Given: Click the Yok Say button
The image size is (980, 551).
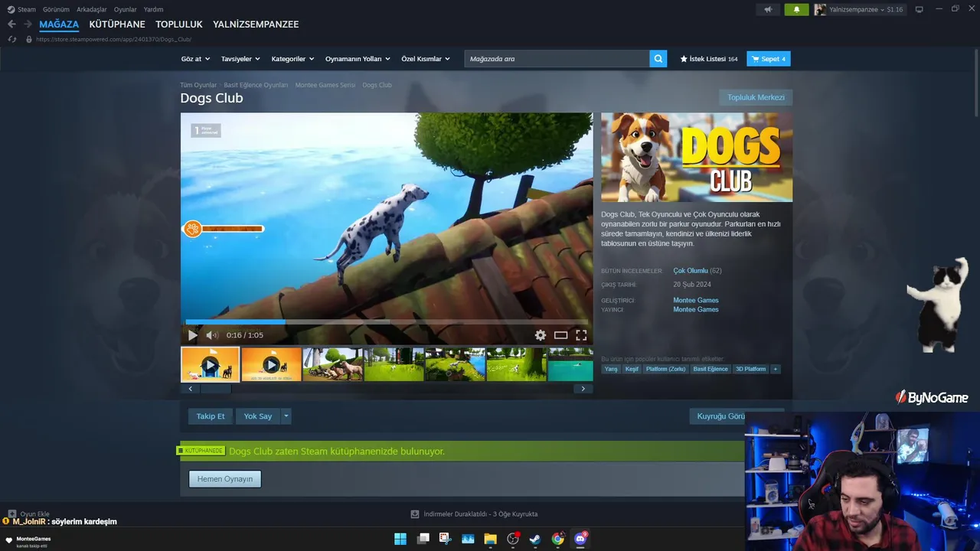Looking at the screenshot, I should [258, 416].
